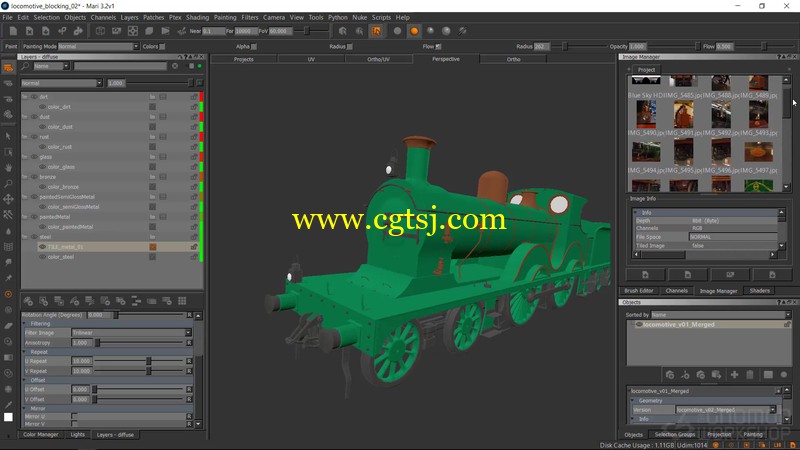Click the grid icon in layer toolbar

[182, 301]
